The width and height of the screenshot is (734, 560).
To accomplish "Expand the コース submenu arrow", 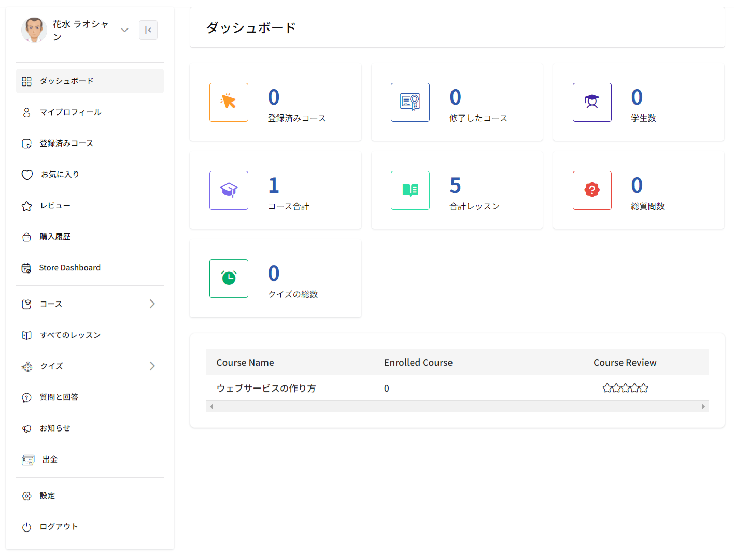I will 152,304.
